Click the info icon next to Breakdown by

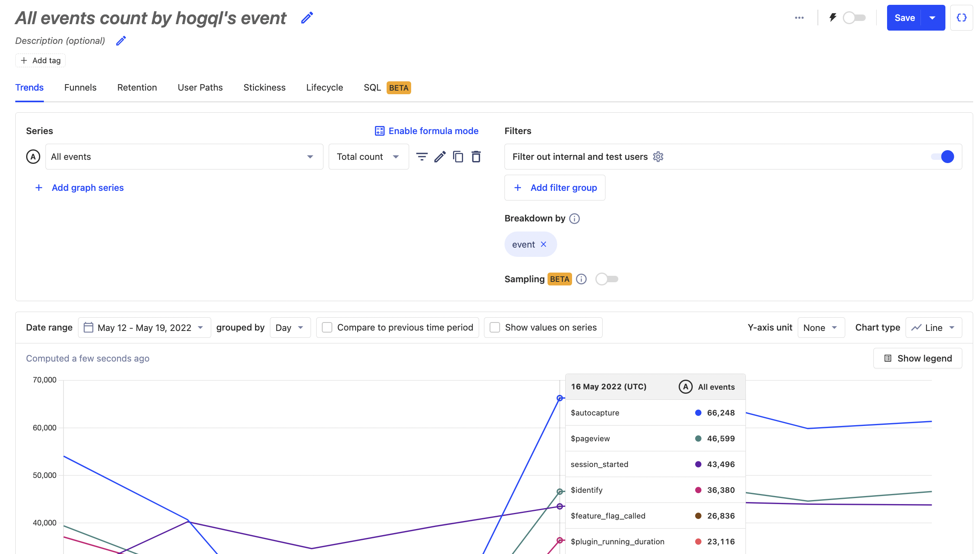(x=574, y=218)
